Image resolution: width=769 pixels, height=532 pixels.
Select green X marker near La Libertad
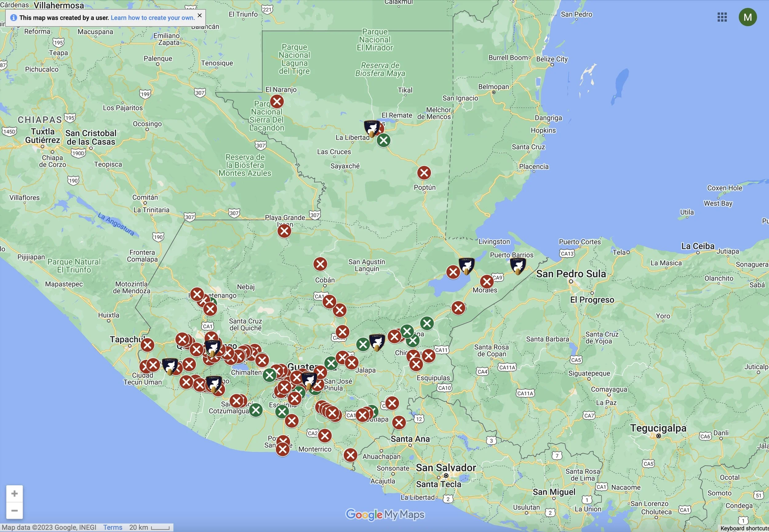pos(383,140)
